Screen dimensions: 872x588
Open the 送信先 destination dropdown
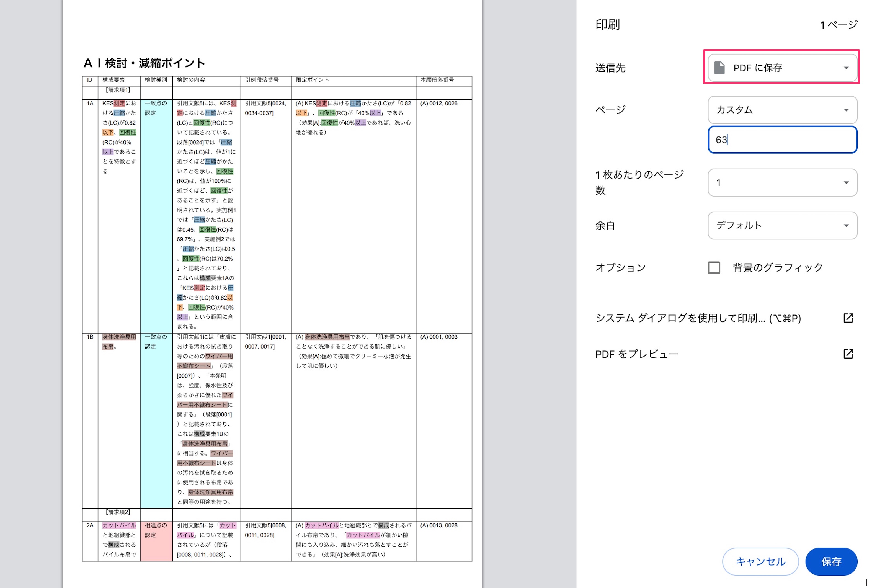pos(782,68)
